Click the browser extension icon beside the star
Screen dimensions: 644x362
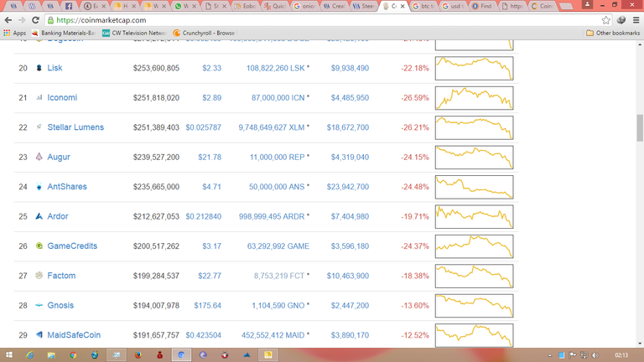tap(621, 20)
